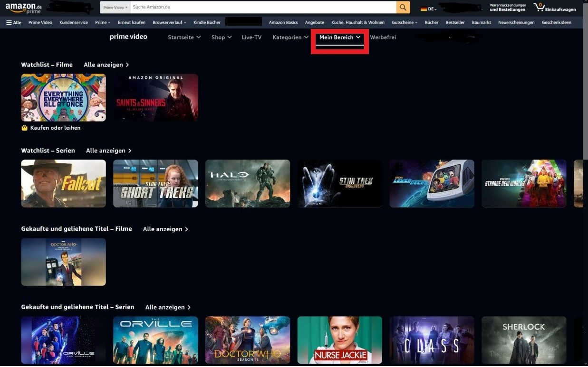Screen dimensions: 588x367
Task: Open Class series thumbnail
Action: pos(432,340)
